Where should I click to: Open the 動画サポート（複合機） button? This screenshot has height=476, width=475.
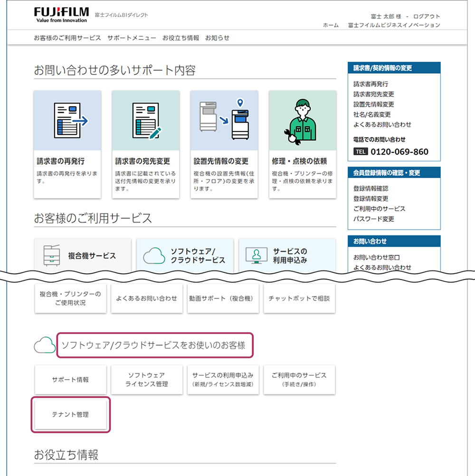pos(223,299)
